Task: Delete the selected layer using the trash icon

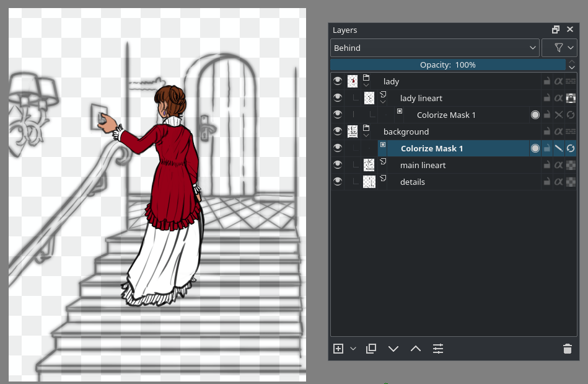Action: [x=568, y=349]
